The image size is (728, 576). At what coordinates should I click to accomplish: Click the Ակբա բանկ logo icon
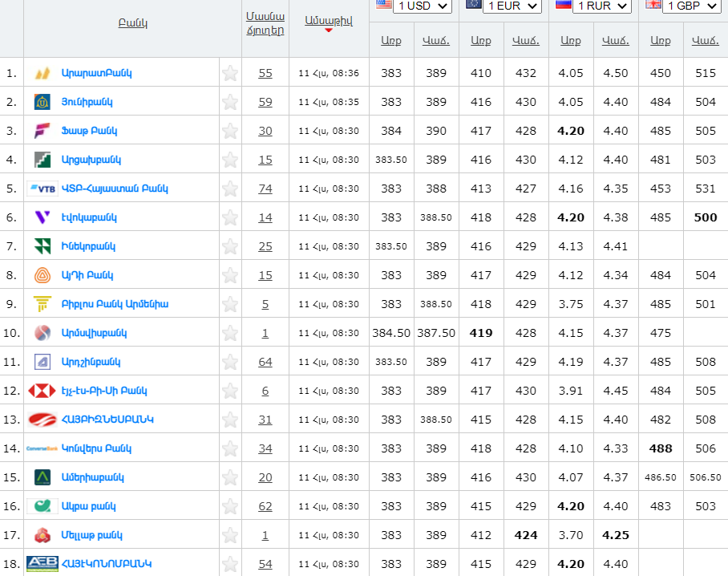[x=42, y=506]
